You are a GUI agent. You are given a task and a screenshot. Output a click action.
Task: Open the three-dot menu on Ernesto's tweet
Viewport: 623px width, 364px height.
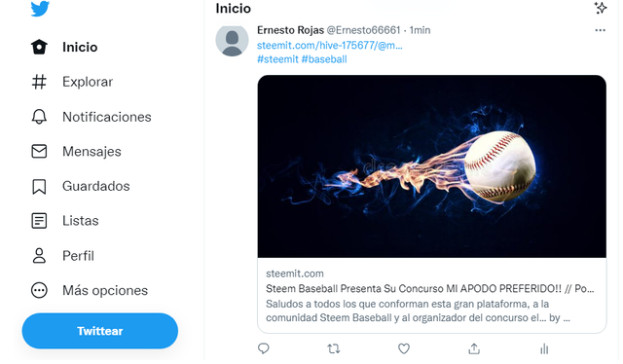600,30
